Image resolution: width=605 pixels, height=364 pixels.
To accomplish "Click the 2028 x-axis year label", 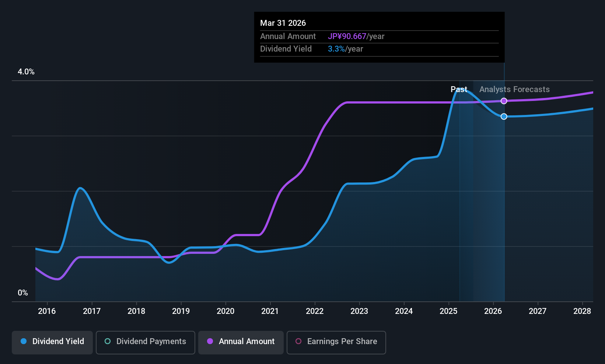I will pos(582,311).
